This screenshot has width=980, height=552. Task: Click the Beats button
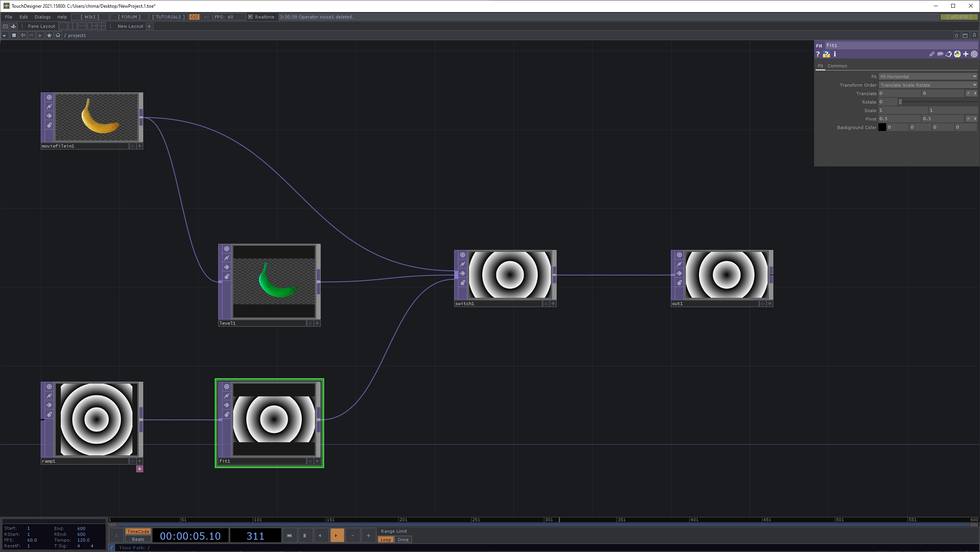pyautogui.click(x=138, y=539)
